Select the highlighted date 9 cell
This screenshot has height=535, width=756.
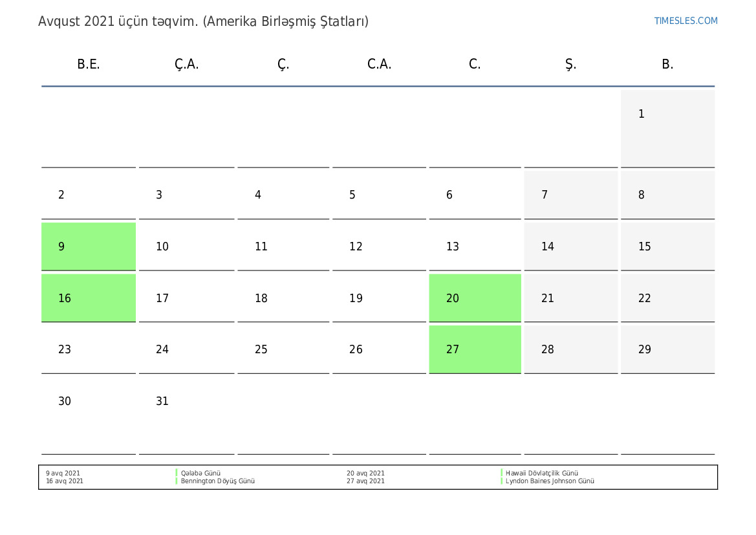click(x=89, y=246)
